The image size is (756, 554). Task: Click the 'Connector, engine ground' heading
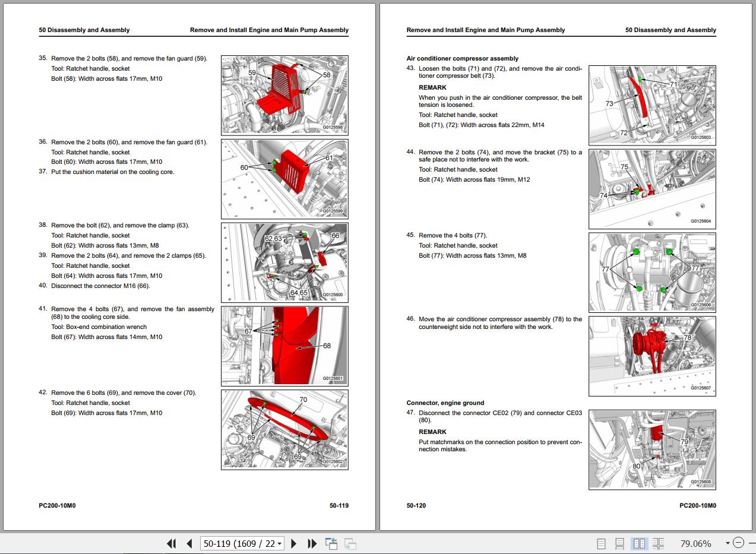pos(445,403)
